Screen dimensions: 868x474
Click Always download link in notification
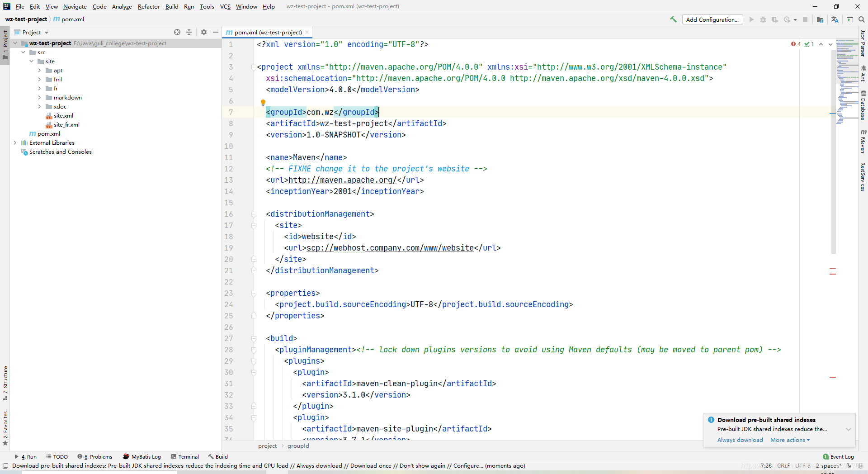coord(740,440)
